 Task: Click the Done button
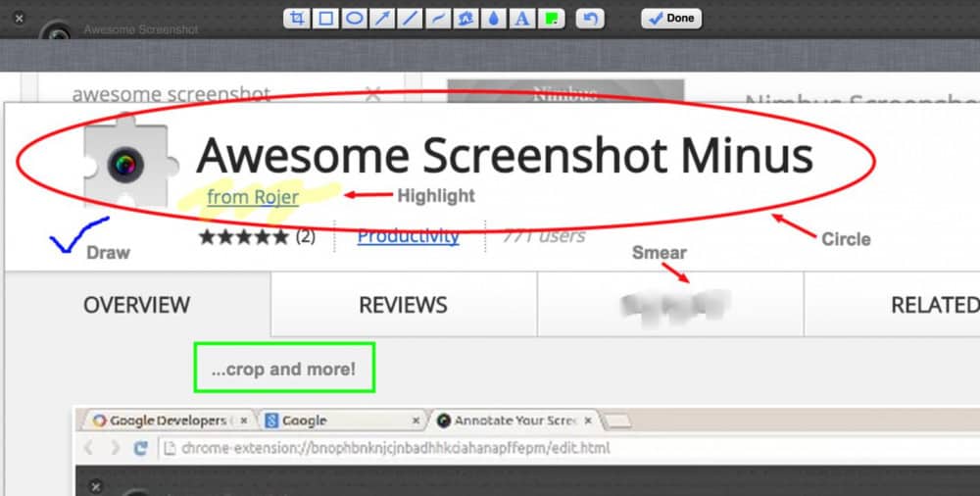tap(671, 19)
